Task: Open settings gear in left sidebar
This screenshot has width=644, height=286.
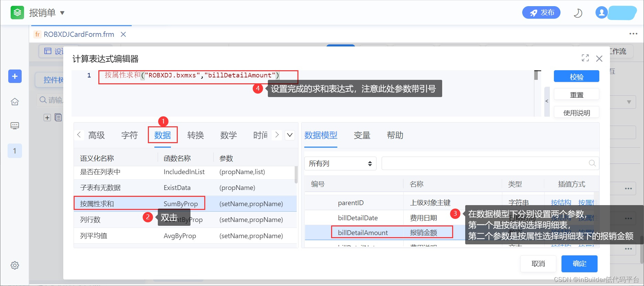Action: tap(15, 265)
